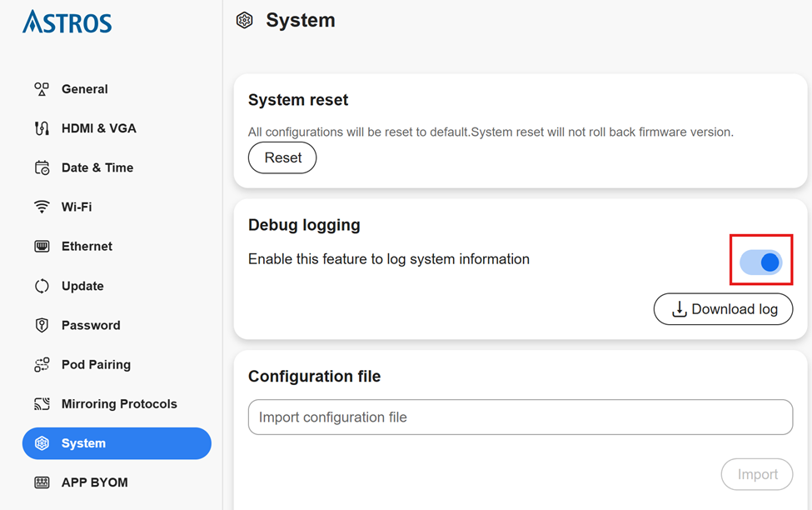Open the Date & Time calendar icon
The width and height of the screenshot is (812, 510).
click(x=42, y=167)
